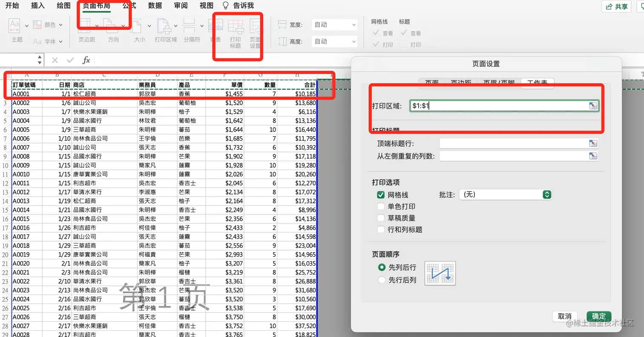Toggle the 网格线 checkbox in 打印选项

[x=381, y=195]
